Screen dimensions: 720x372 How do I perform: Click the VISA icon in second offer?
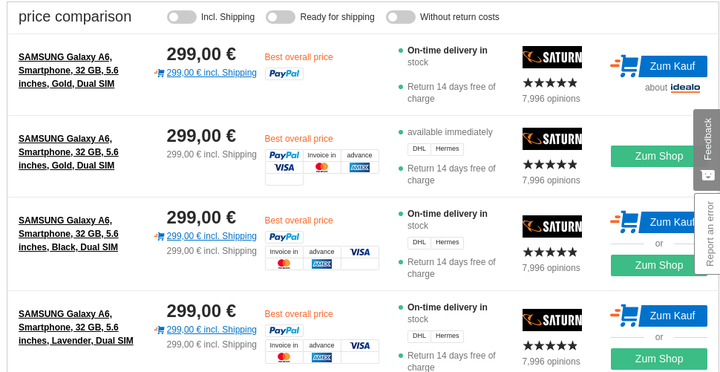coord(284,168)
